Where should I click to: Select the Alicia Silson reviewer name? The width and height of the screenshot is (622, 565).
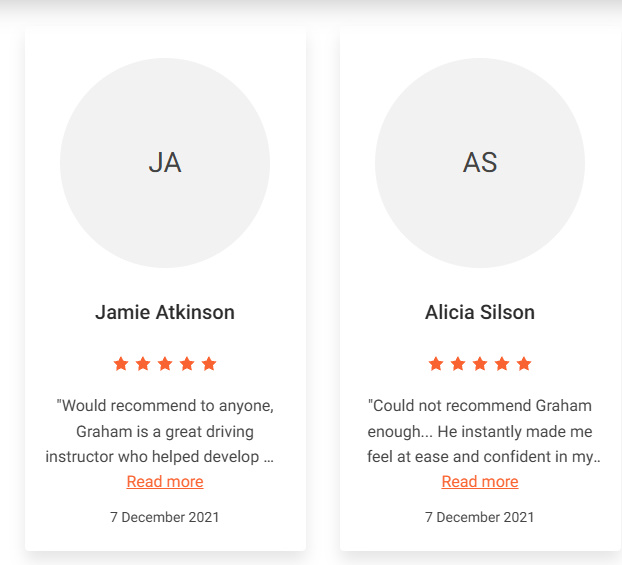[480, 312]
